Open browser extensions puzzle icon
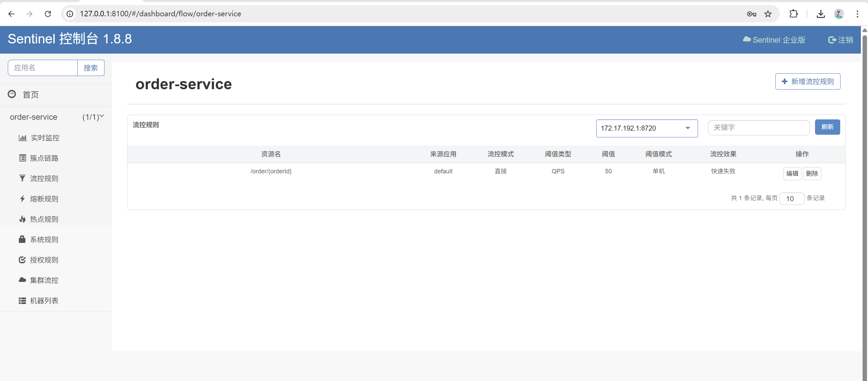This screenshot has width=868, height=381. coord(793,14)
